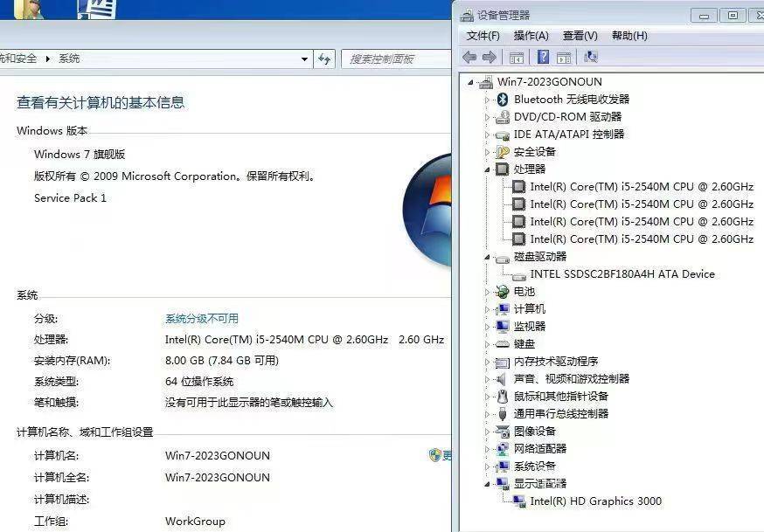Select the 网络适配器 icon
The image size is (764, 532).
(x=503, y=449)
